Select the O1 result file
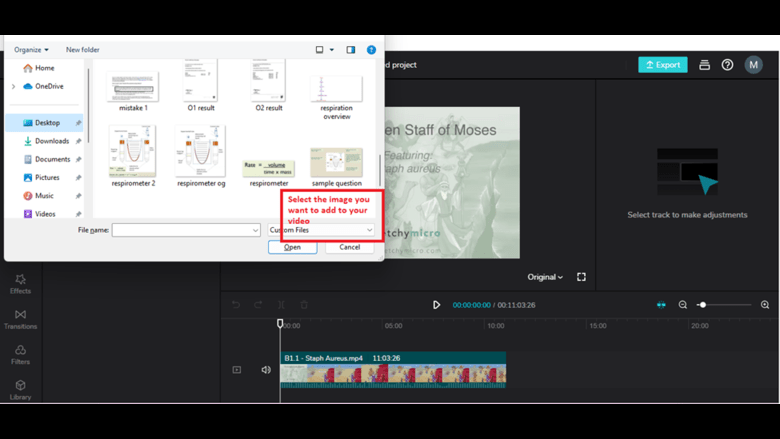Viewport: 780px width, 439px height. click(x=201, y=86)
